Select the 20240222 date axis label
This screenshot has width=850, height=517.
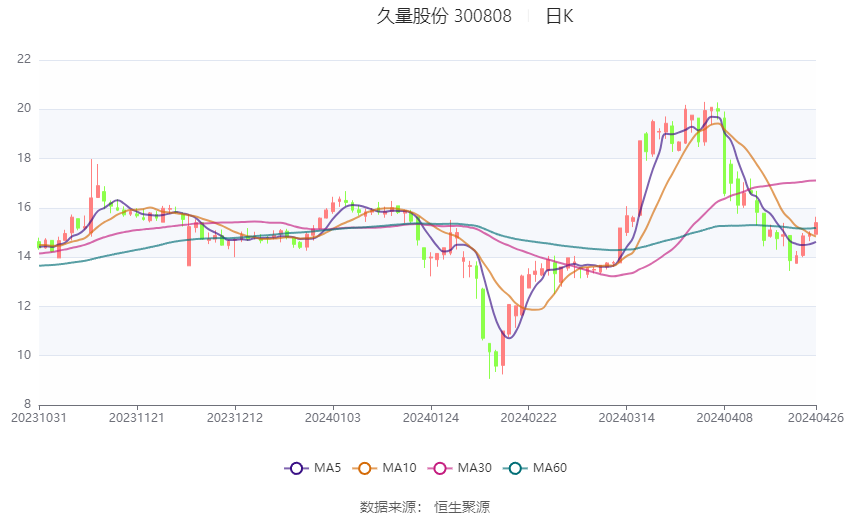click(529, 418)
